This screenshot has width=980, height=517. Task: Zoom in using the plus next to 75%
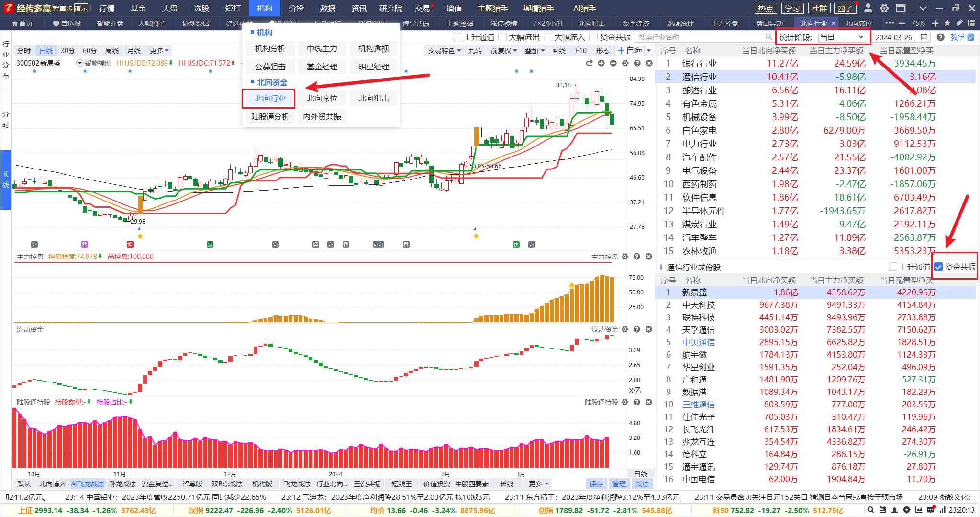[x=935, y=23]
